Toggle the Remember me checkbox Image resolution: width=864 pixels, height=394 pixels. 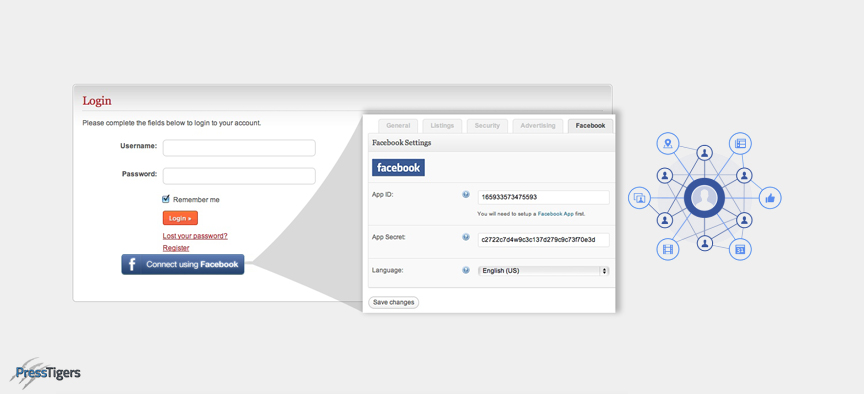[x=166, y=199]
